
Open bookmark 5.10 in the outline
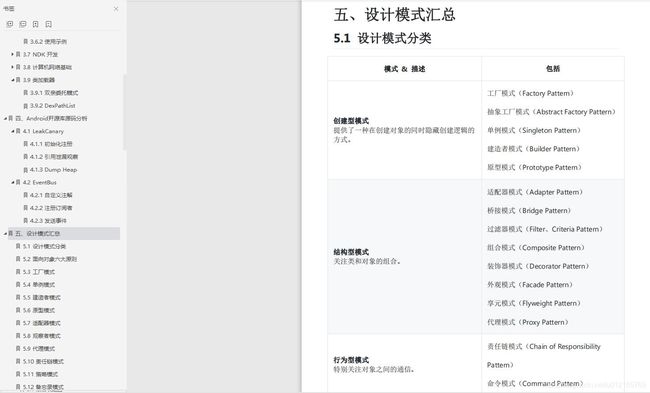tap(43, 361)
